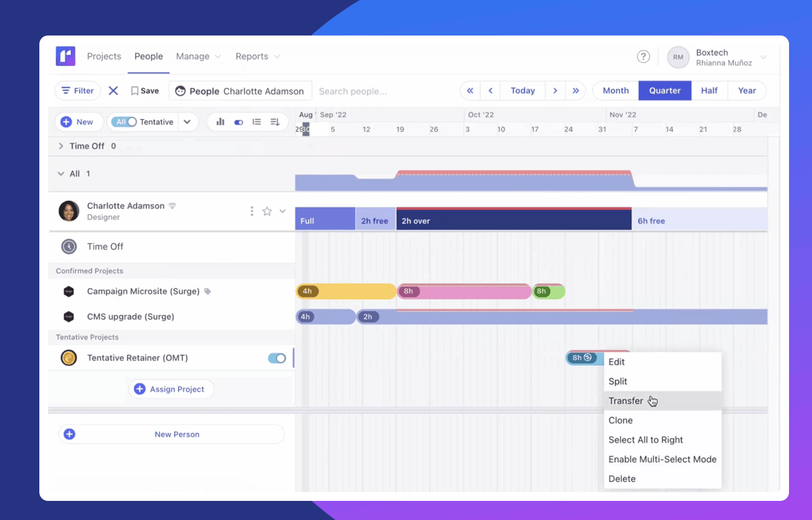Click the Filter button

pyautogui.click(x=78, y=91)
